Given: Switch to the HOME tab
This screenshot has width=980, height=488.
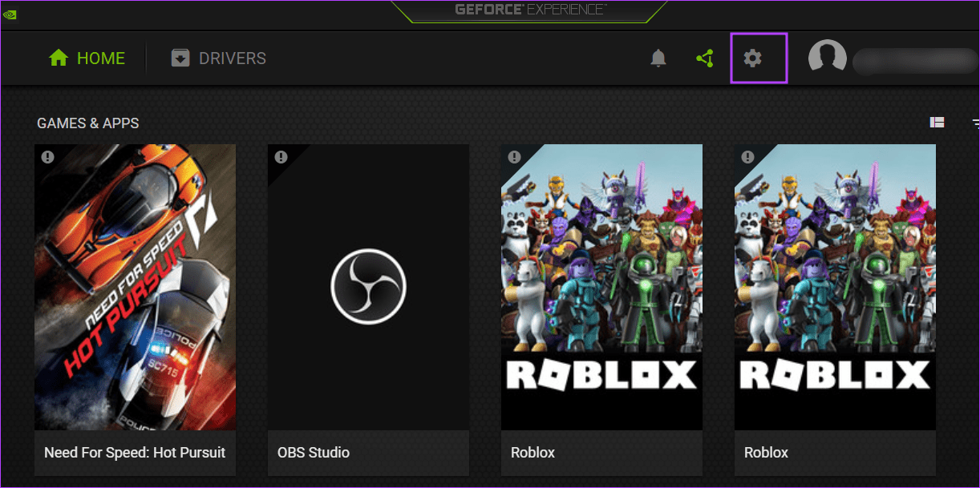Looking at the screenshot, I should [x=100, y=57].
